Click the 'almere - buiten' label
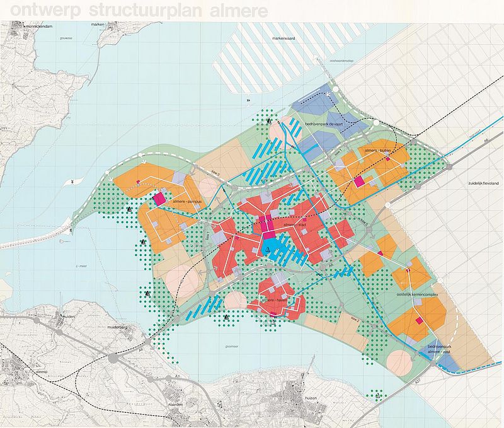 point(379,151)
